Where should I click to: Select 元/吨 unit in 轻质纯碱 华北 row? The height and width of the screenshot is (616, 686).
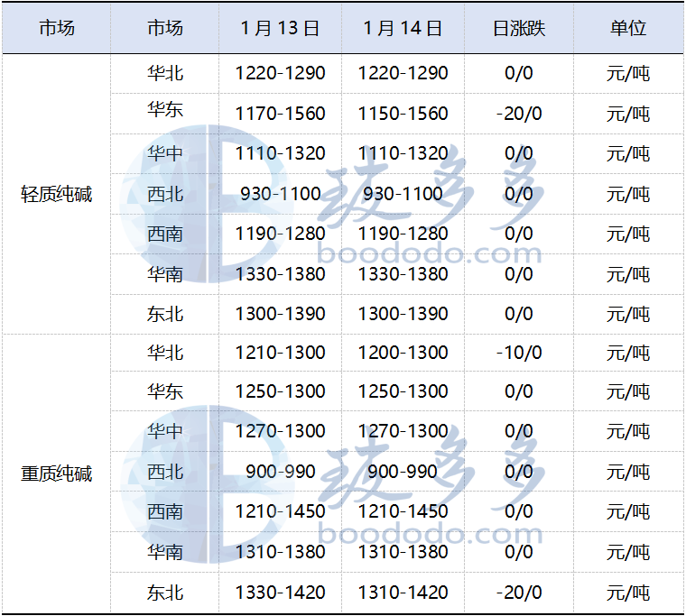pos(628,73)
